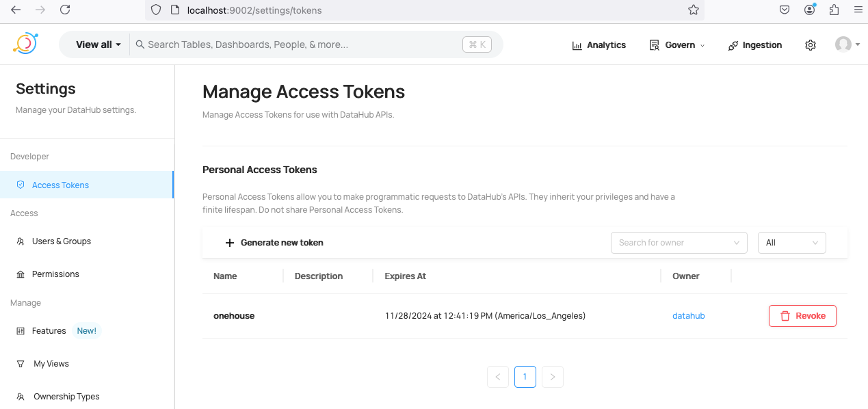Open the All status filter dropdown

[x=792, y=243]
